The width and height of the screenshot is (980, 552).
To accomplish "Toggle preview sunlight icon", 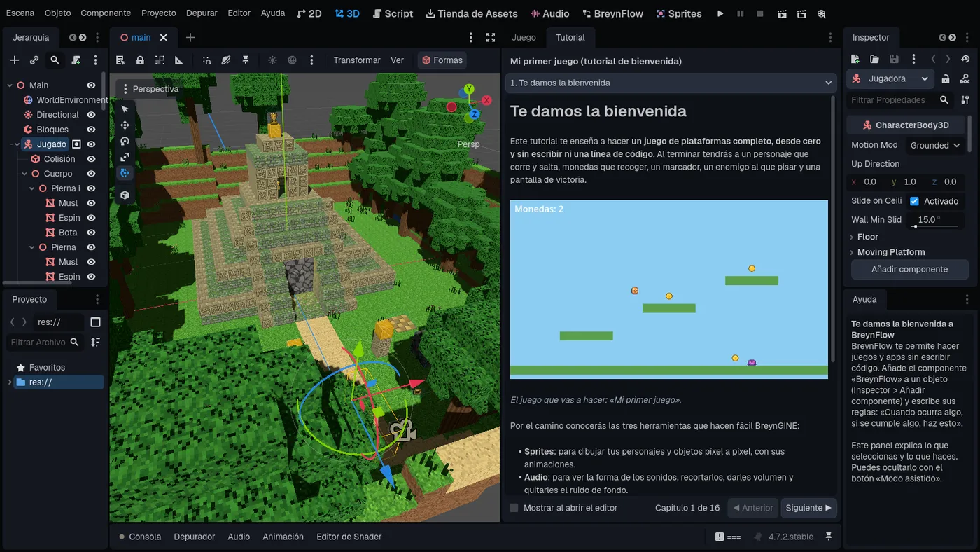I will [x=272, y=60].
